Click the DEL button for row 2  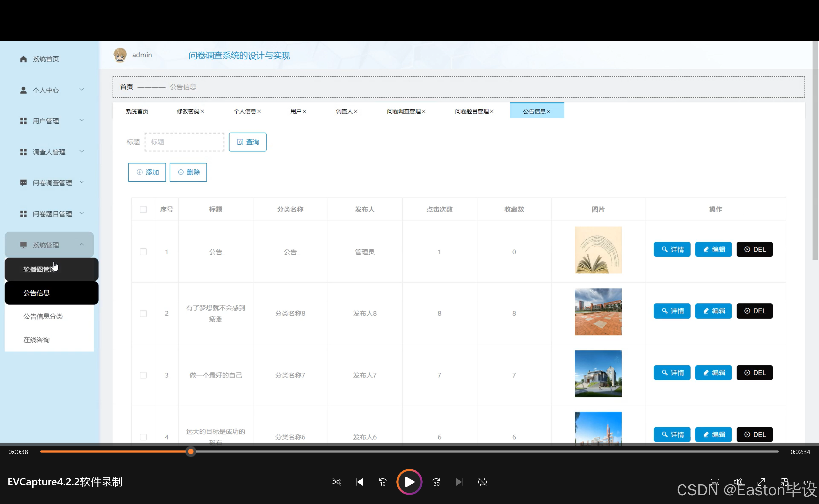(x=754, y=311)
